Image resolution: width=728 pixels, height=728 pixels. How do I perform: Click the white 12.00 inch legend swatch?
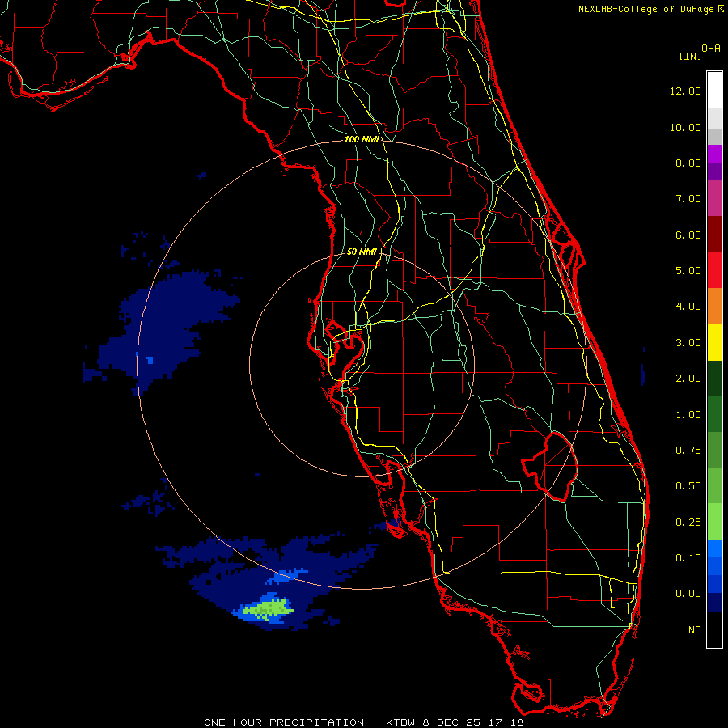pos(714,91)
